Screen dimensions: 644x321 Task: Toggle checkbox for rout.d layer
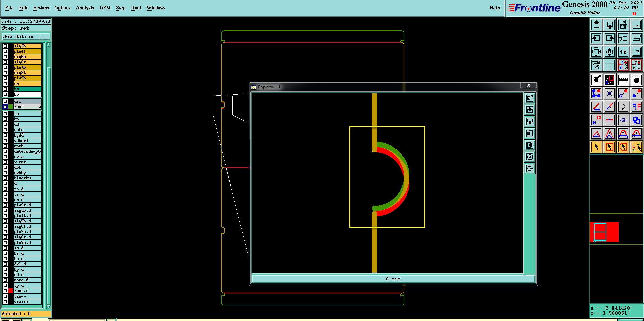click(x=5, y=291)
